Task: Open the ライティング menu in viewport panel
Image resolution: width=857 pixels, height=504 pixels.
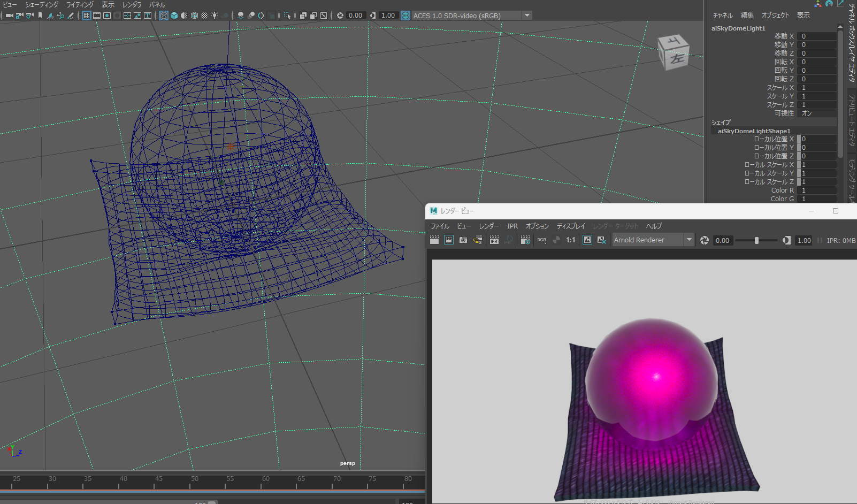Action: pos(80,4)
